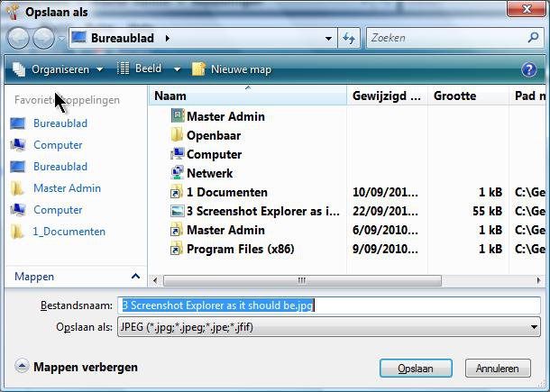Click the Master Admin favorite folder icon
Viewport: 550px width, 392px height.
[x=17, y=188]
